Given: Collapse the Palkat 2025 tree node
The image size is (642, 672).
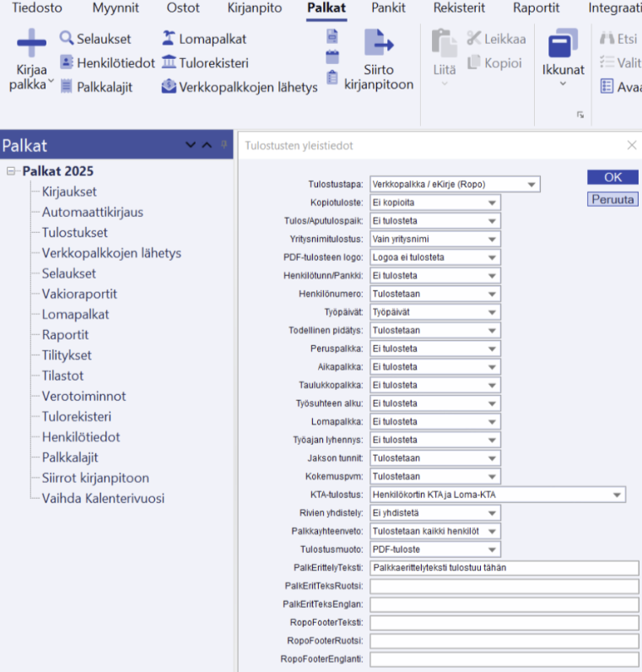Looking at the screenshot, I should (x=12, y=171).
